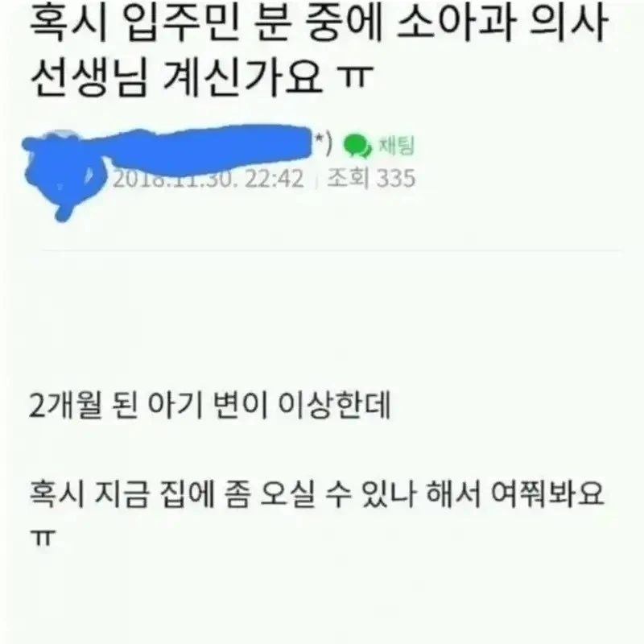
Task: Click body line 2개월 된 아기 변이 이상한데
Action: [210, 405]
